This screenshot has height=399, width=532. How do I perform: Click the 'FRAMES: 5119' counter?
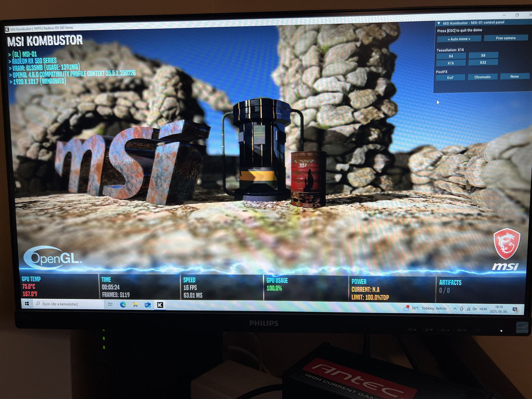click(x=116, y=295)
